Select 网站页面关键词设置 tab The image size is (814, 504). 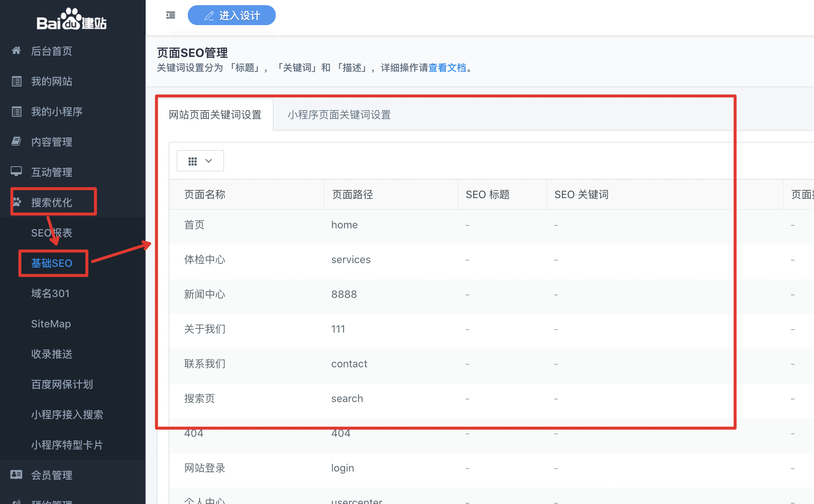click(215, 115)
